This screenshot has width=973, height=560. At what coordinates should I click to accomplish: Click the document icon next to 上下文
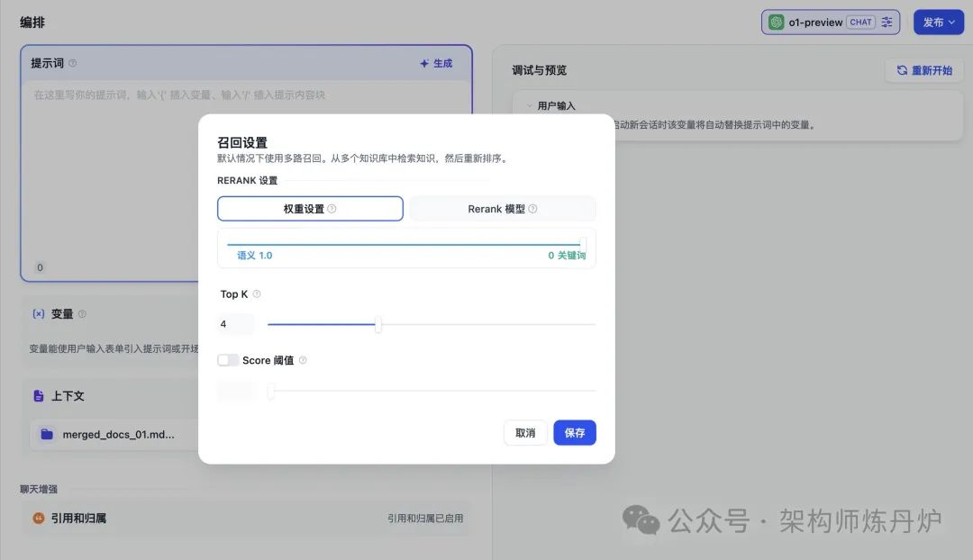(37, 395)
